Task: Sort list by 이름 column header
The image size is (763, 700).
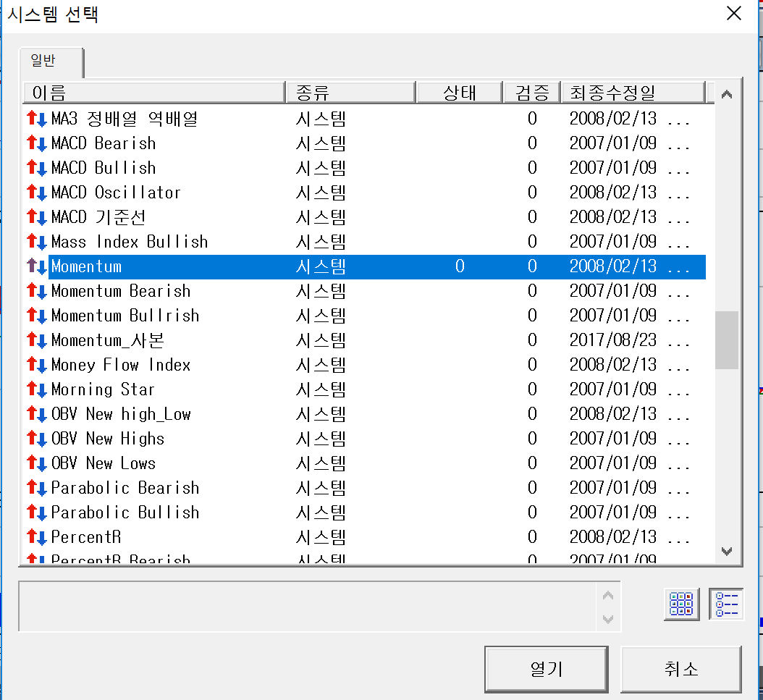Action: click(x=153, y=93)
